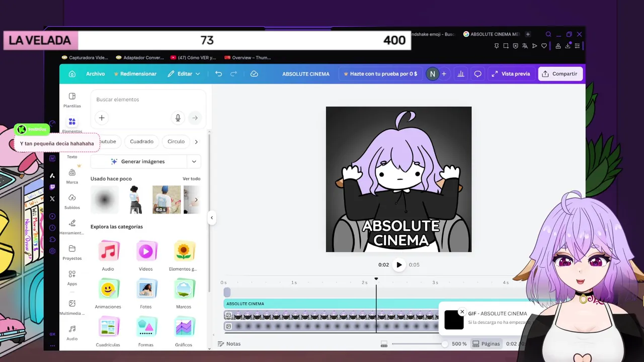Click plus button under search box
This screenshot has height=362, width=644.
[102, 118]
